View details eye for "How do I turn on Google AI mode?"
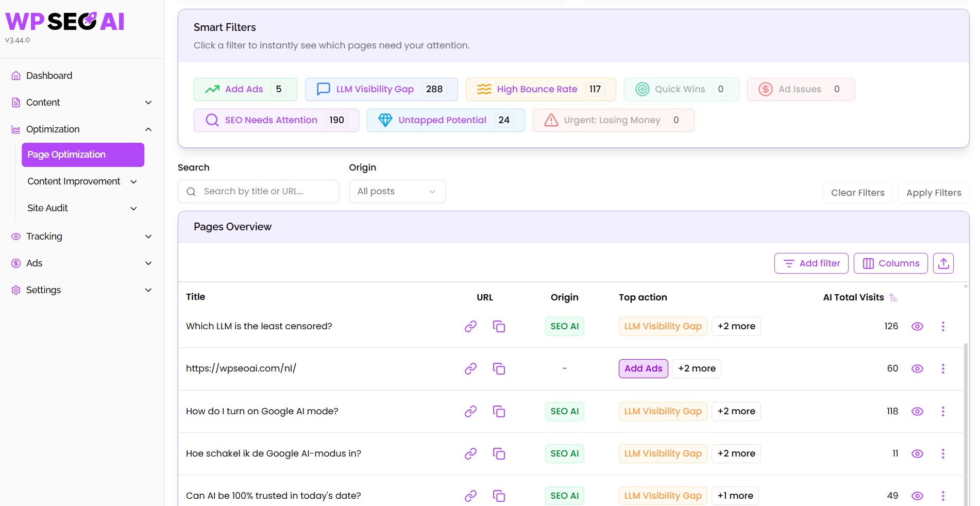This screenshot has width=980, height=506. 917,411
